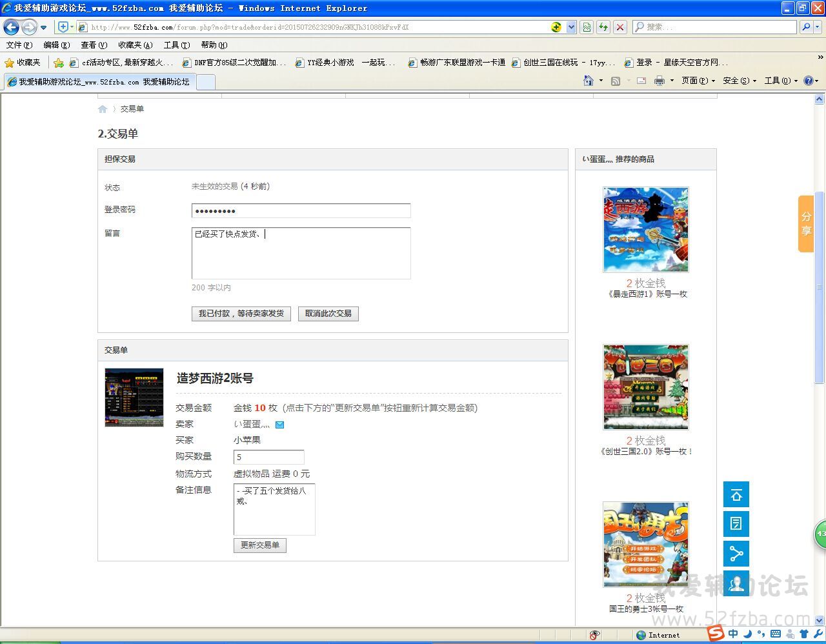Open the 页面(P) dropdown menu
The height and width of the screenshot is (644, 826).
(698, 81)
